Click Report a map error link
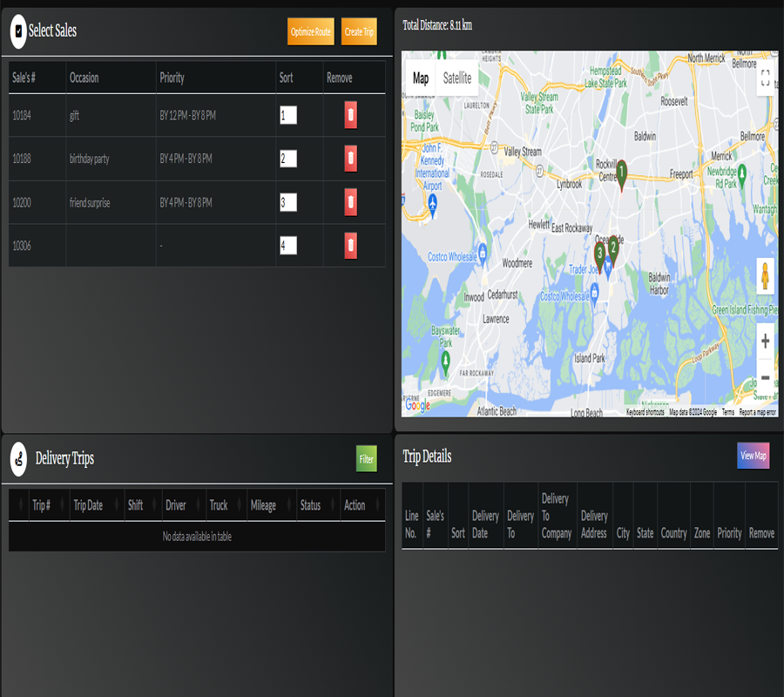 click(x=757, y=412)
